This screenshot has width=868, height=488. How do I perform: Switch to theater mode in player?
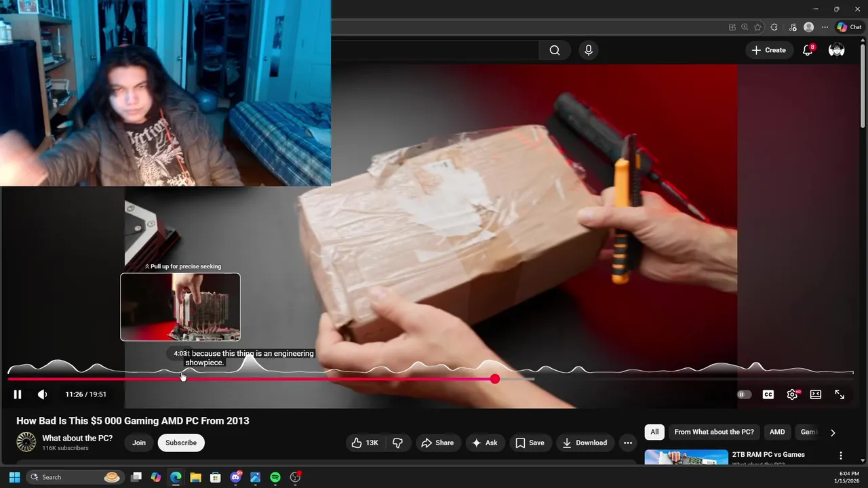816,394
